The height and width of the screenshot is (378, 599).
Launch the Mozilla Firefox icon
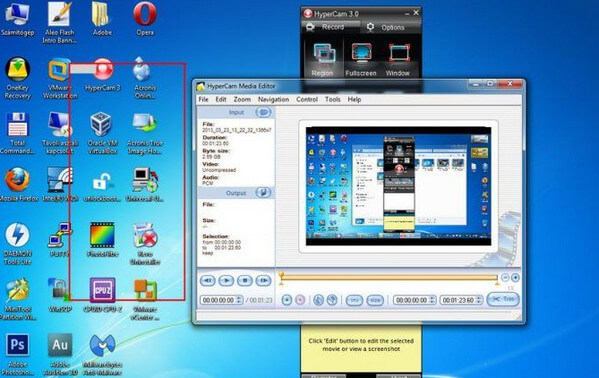18,185
